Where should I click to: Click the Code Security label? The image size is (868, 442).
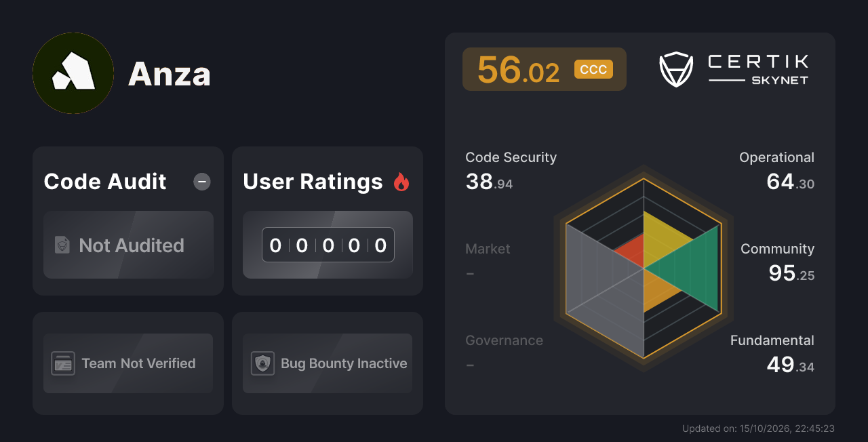pyautogui.click(x=511, y=157)
